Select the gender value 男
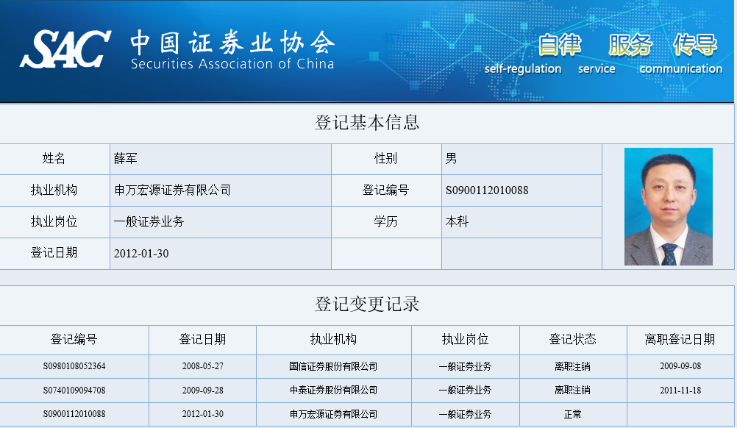The image size is (737, 428). click(451, 158)
